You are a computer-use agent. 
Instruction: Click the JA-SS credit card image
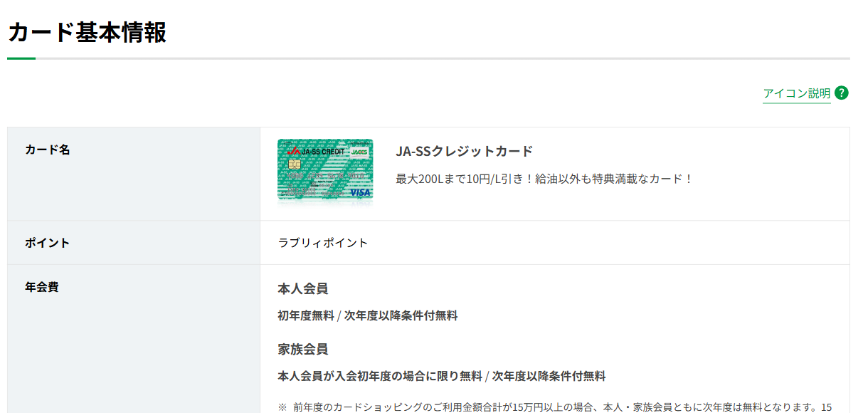[325, 172]
